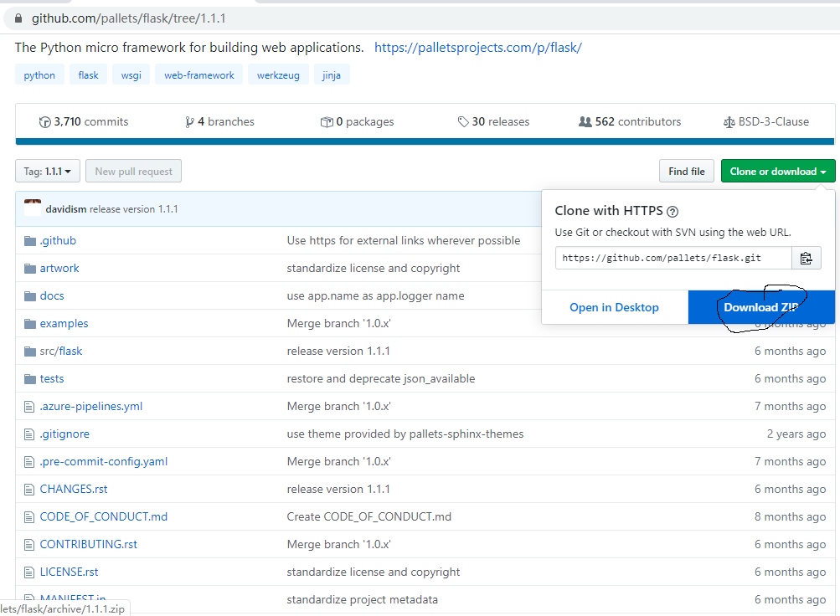Open the src/flask folder

pyautogui.click(x=61, y=351)
